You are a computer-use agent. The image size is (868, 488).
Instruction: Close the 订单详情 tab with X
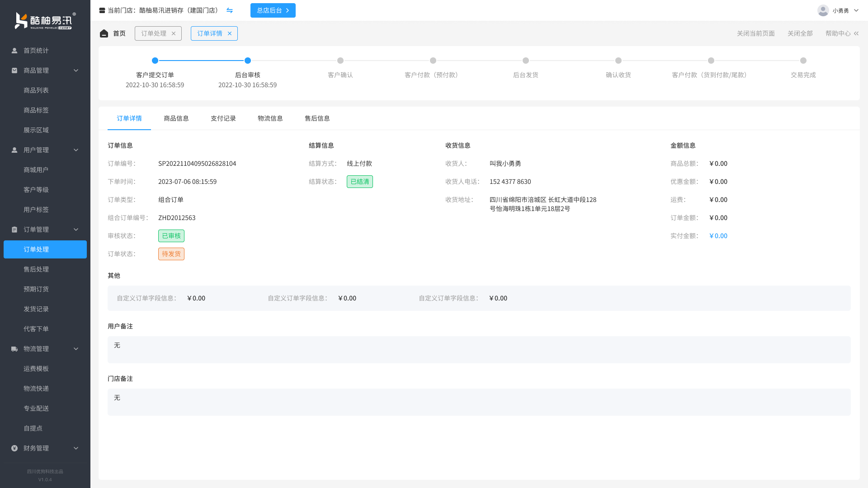click(x=230, y=33)
